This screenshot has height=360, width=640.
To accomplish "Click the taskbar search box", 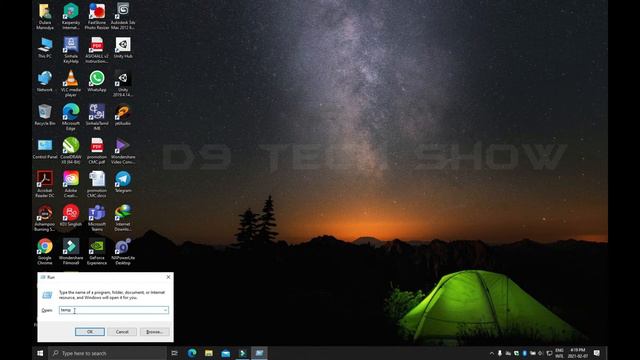I will (107, 353).
